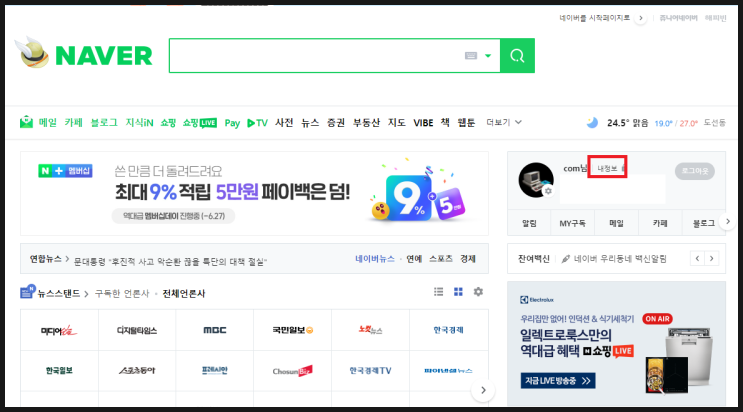Click the 역대급 멤버십데이 진행중 pill

(173, 216)
